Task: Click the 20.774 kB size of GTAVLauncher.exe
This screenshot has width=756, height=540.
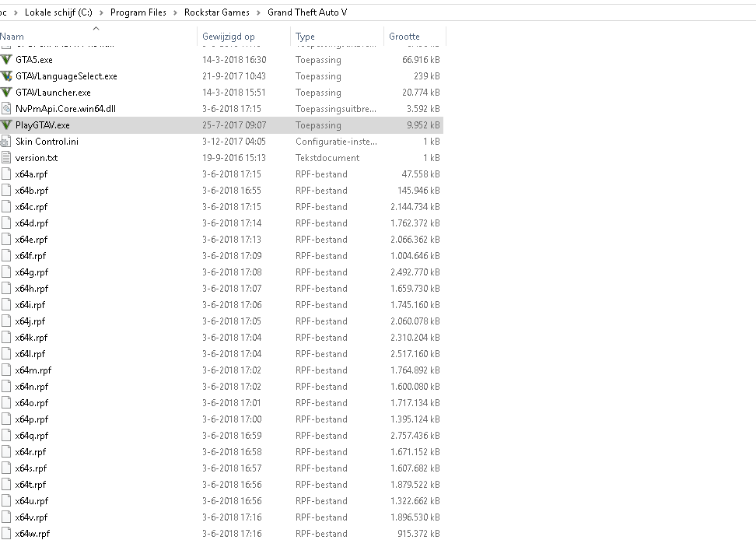Action: (421, 93)
